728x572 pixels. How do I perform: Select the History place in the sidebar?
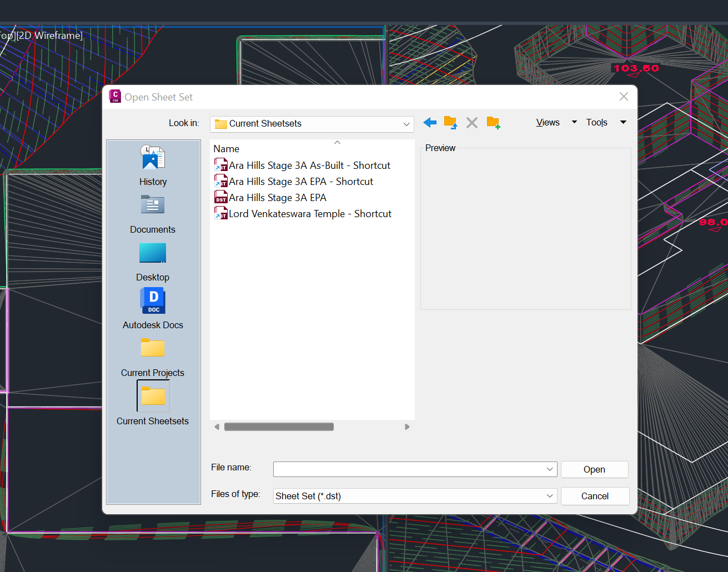coord(153,158)
